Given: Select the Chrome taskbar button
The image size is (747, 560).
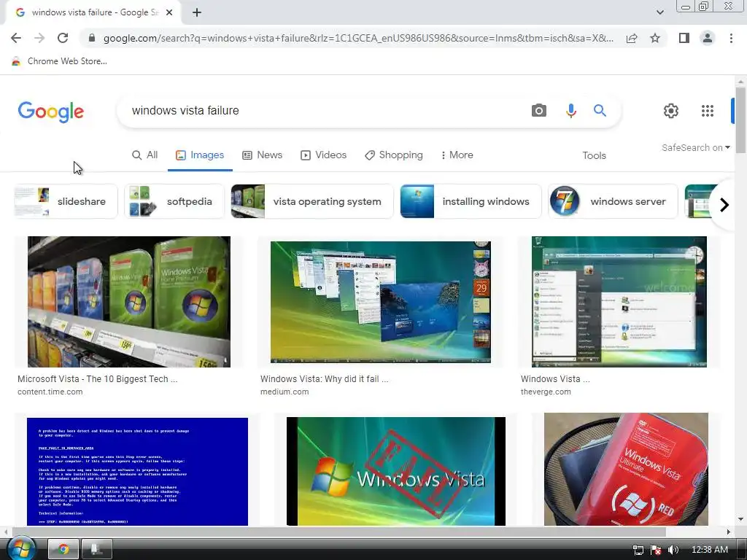Looking at the screenshot, I should 63,550.
